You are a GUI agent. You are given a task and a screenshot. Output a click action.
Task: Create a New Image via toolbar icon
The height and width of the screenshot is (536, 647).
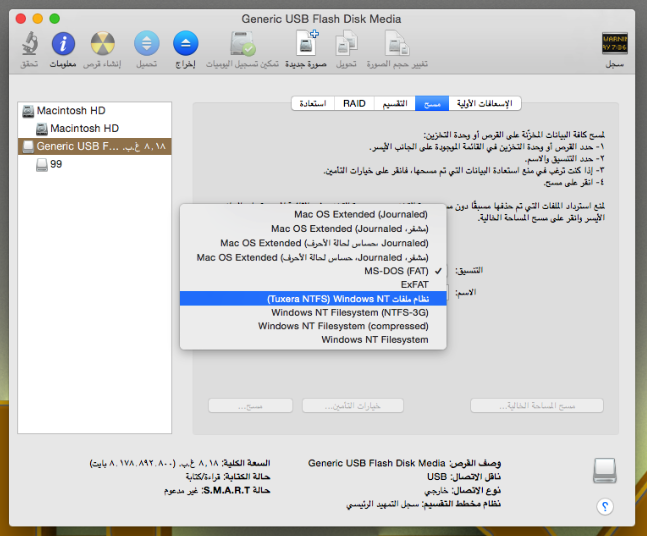click(307, 43)
